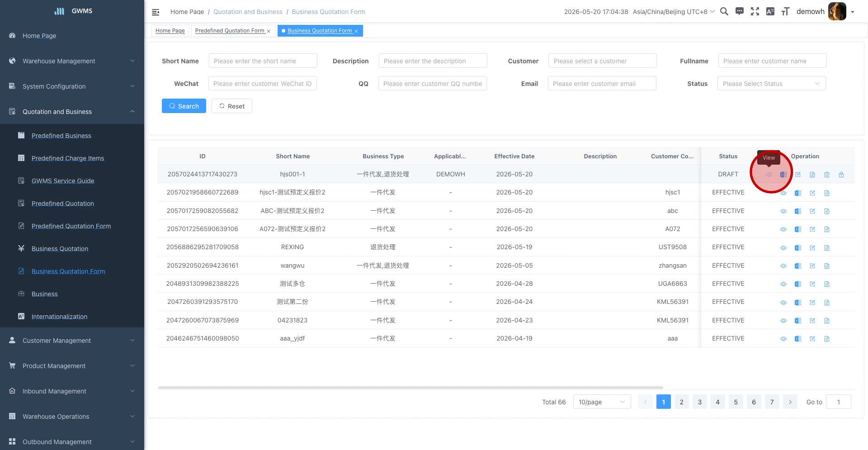This screenshot has width=868, height=450.
Task: Open the document icon for aaa_yjdf
Action: click(x=827, y=339)
